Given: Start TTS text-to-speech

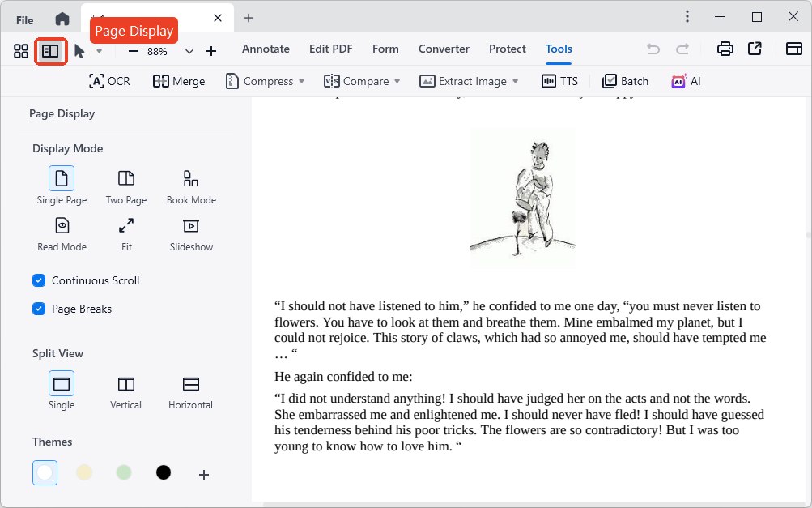Looking at the screenshot, I should pyautogui.click(x=559, y=81).
